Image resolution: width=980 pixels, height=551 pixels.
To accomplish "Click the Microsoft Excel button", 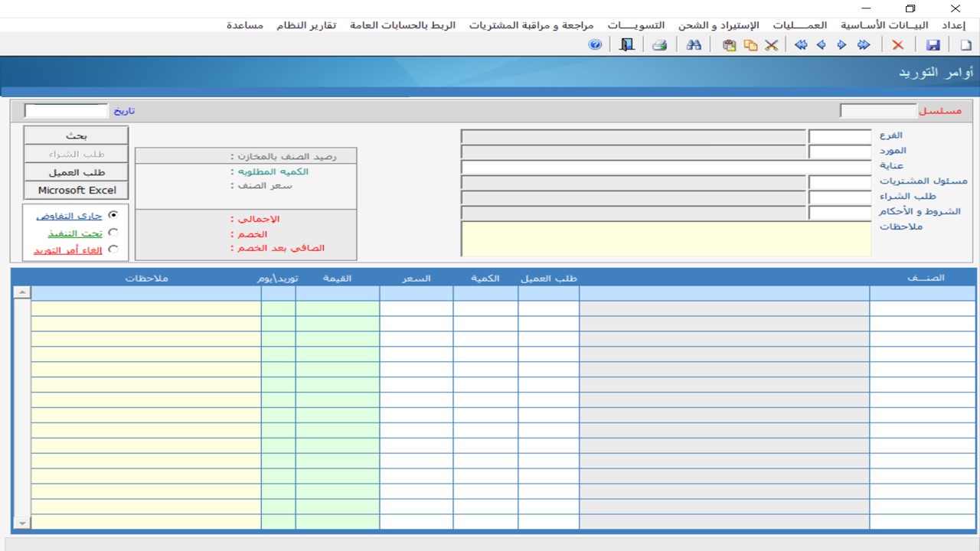I will click(77, 190).
